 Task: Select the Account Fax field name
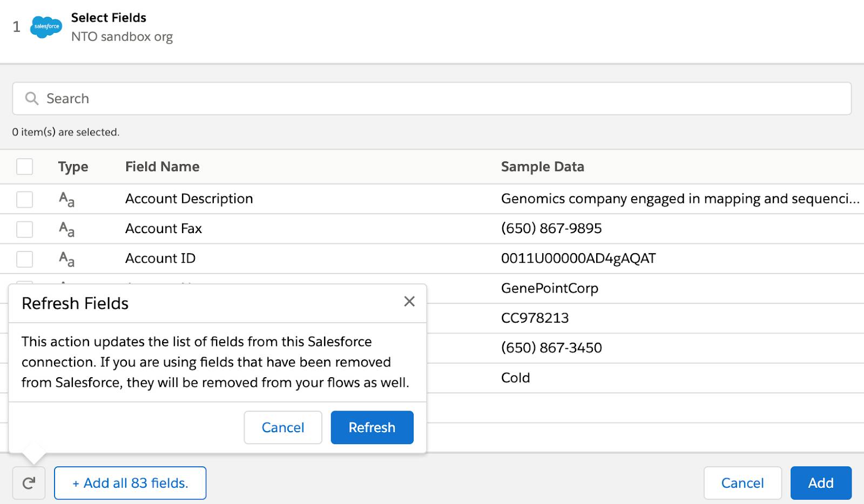tap(164, 228)
